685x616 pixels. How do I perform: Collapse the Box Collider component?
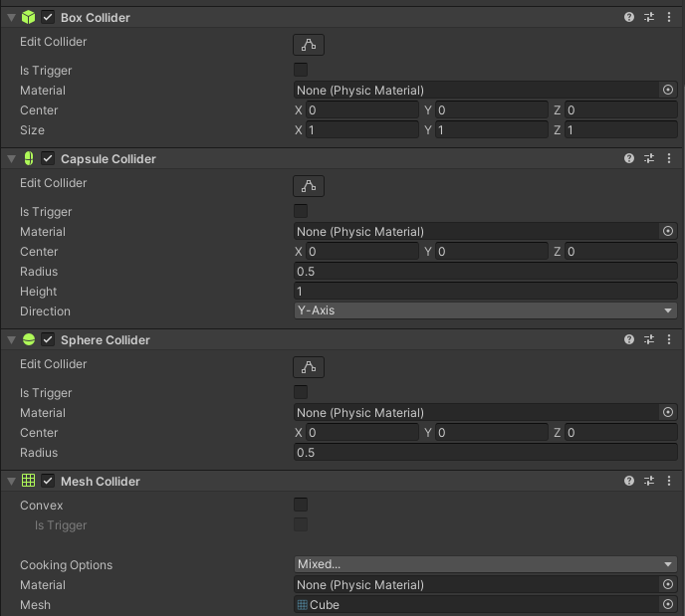pos(11,18)
